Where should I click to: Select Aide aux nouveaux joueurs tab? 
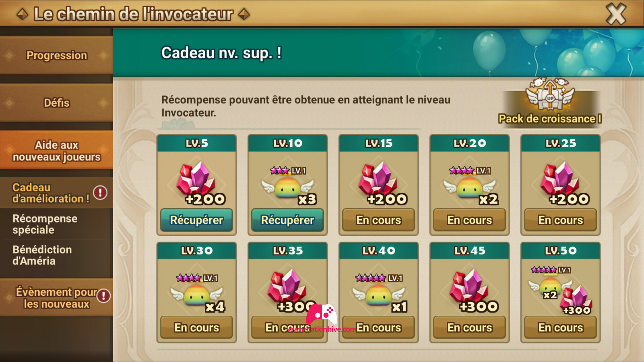point(56,150)
